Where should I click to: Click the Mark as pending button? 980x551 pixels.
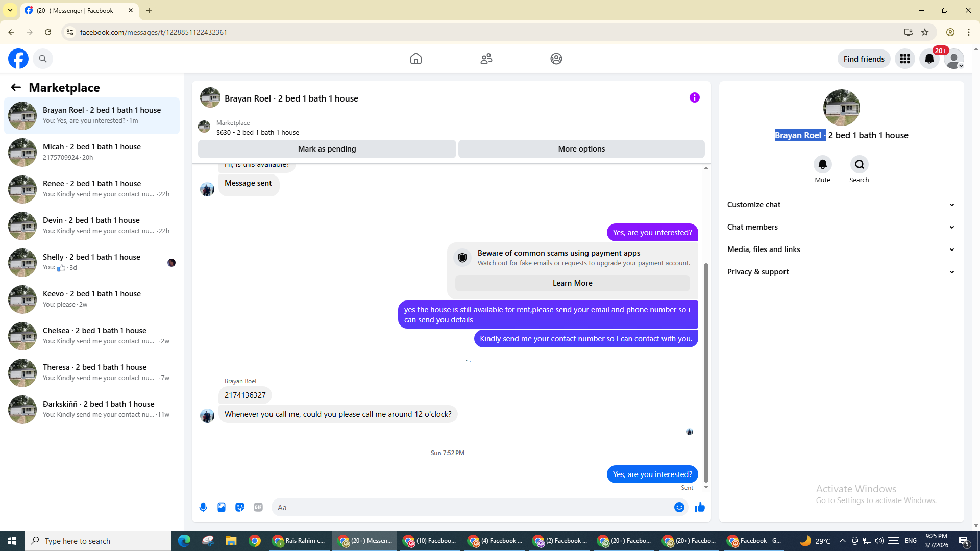click(x=327, y=149)
